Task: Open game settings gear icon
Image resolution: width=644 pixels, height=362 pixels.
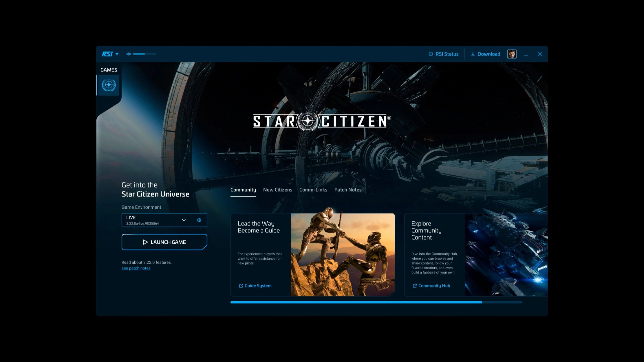Action: [199, 220]
